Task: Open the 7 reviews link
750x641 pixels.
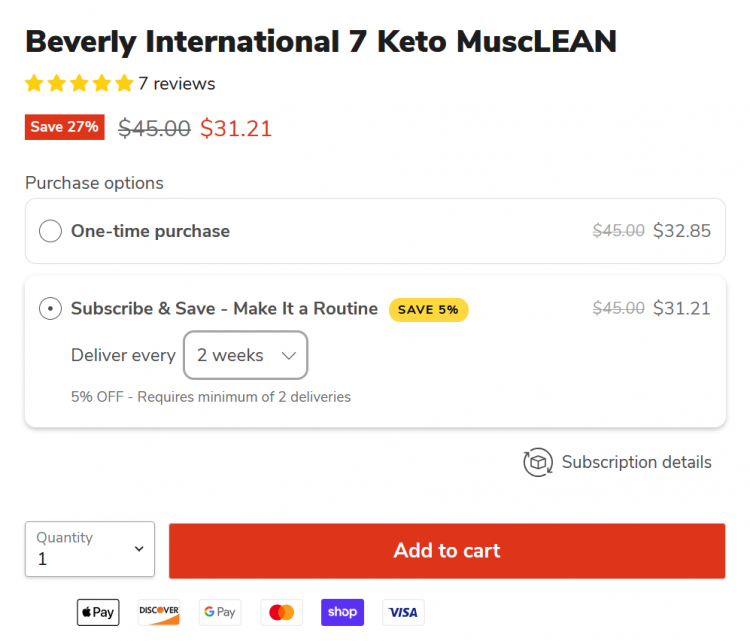Action: pyautogui.click(x=176, y=84)
